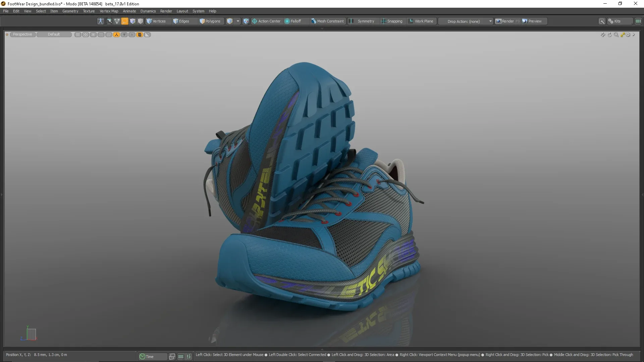The width and height of the screenshot is (644, 362).
Task: Open the selection mode dropdown arrow
Action: 238,21
